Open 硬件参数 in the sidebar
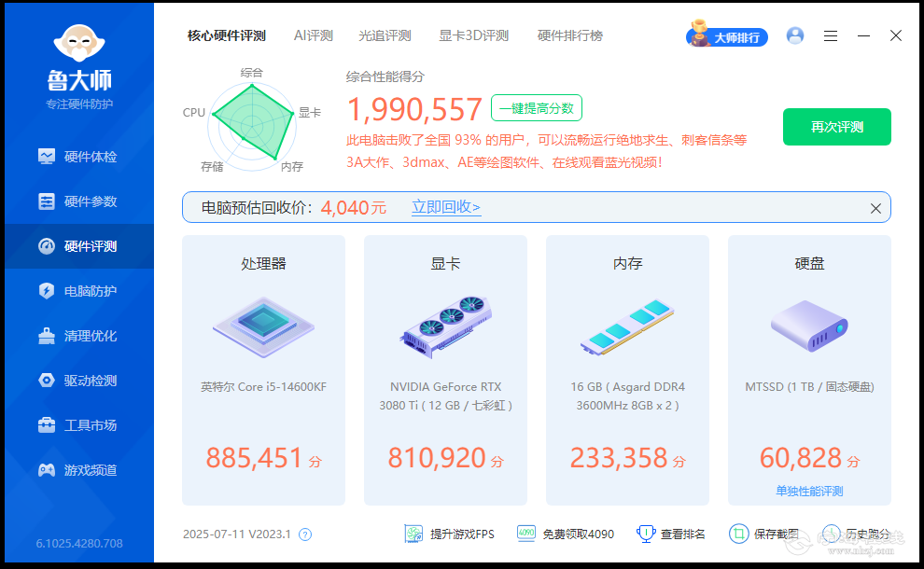Image resolution: width=924 pixels, height=569 pixels. (x=79, y=201)
